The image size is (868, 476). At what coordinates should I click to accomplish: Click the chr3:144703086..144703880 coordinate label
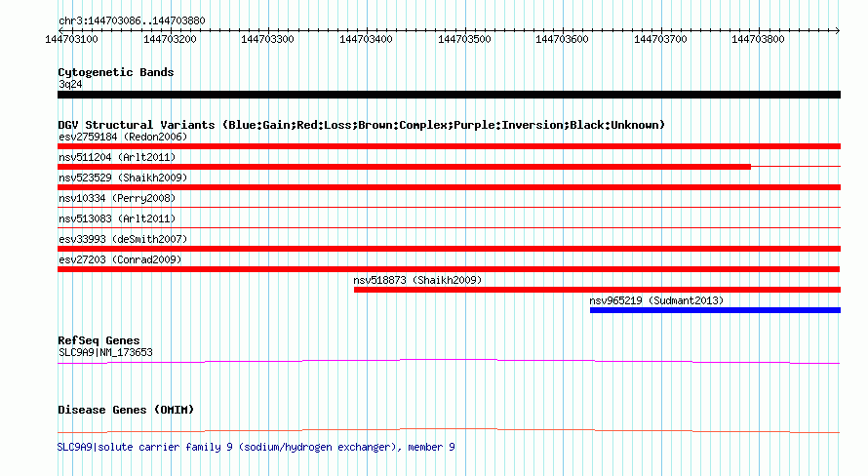pos(132,20)
